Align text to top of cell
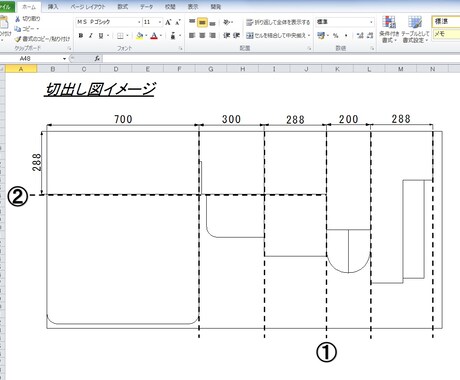Viewport: 460px width, 380px height. coord(192,22)
